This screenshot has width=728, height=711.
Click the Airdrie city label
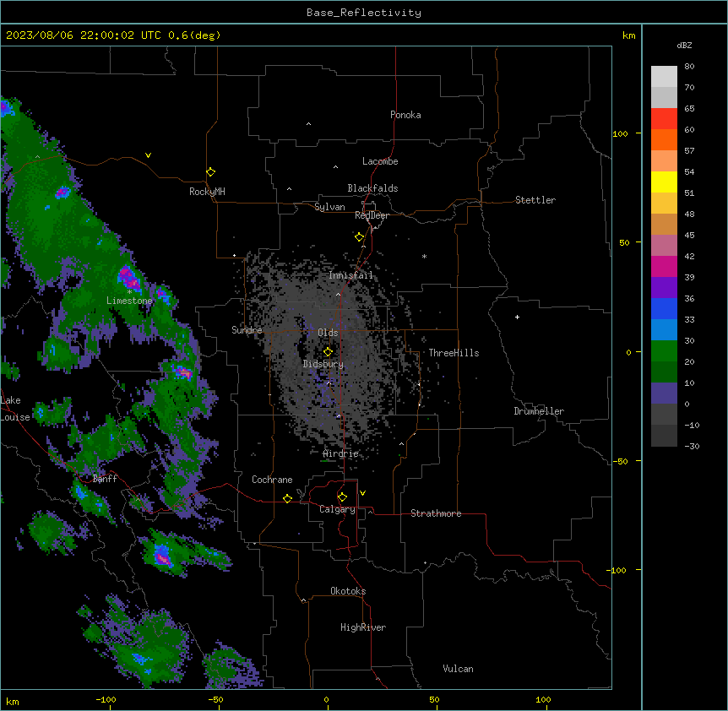[341, 453]
